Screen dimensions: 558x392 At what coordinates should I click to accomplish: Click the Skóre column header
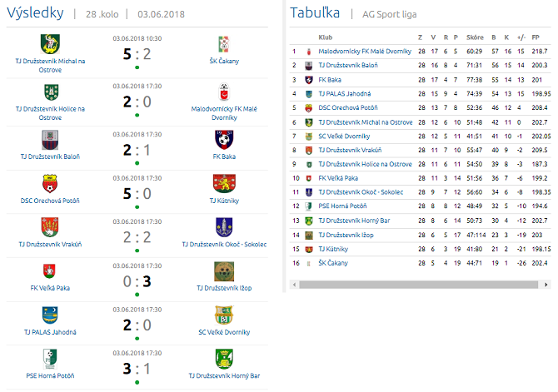coord(475,37)
